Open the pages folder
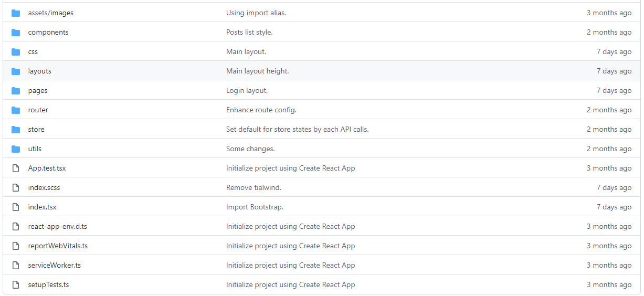644x296 pixels. (38, 90)
